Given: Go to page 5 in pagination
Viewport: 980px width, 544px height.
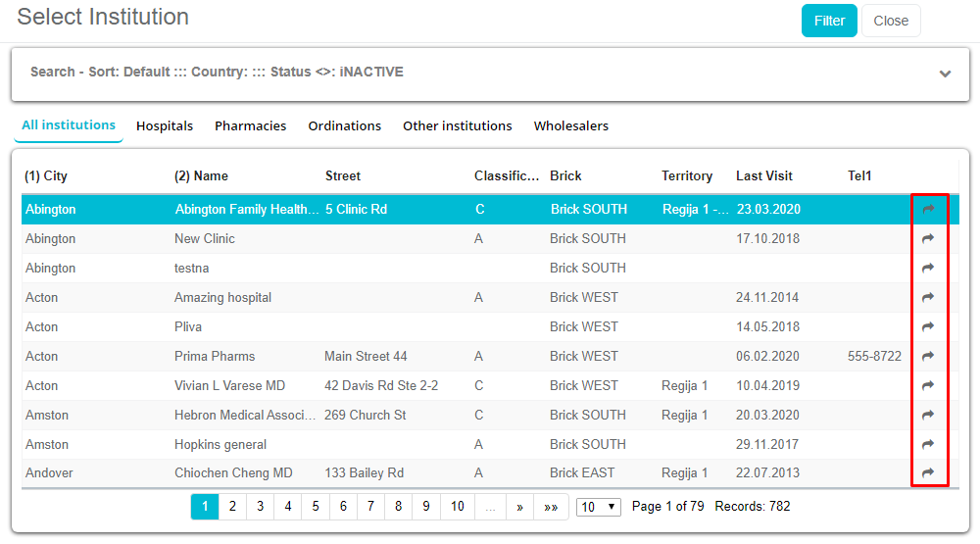Looking at the screenshot, I should pos(316,507).
